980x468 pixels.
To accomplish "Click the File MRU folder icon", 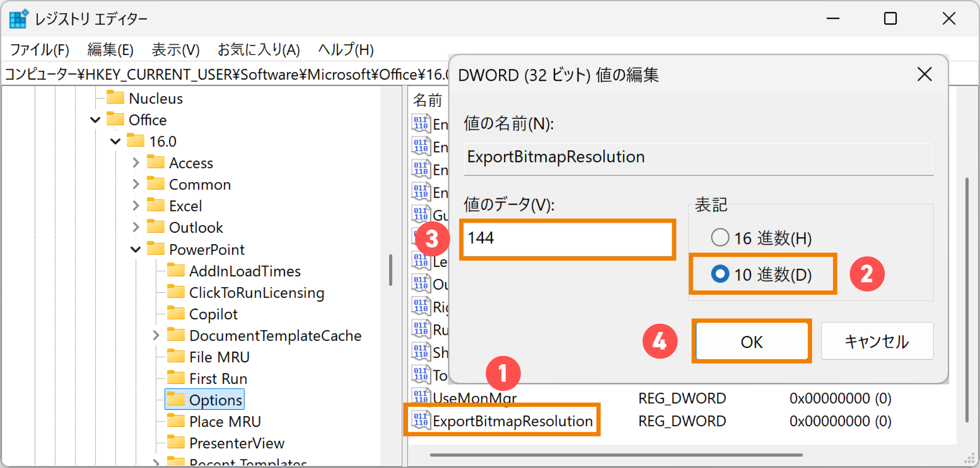I will (x=176, y=356).
